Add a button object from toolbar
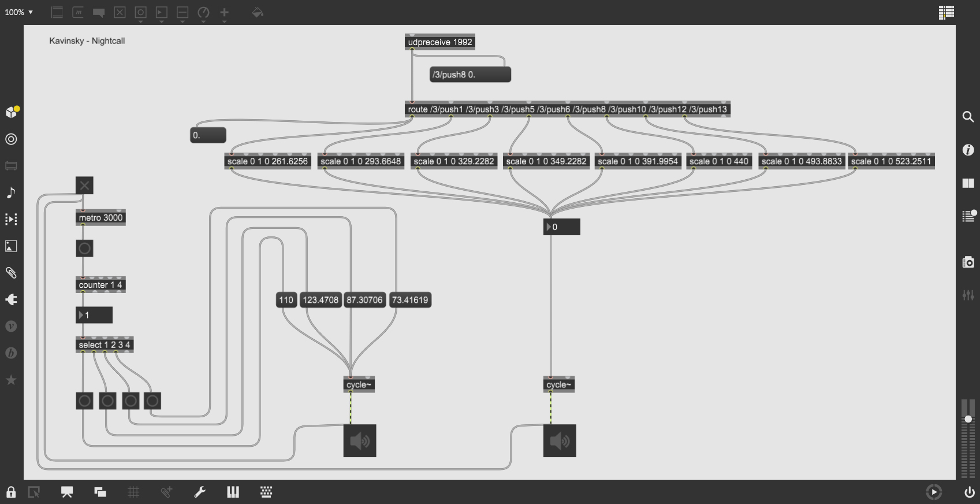This screenshot has width=980, height=504. coord(140,12)
